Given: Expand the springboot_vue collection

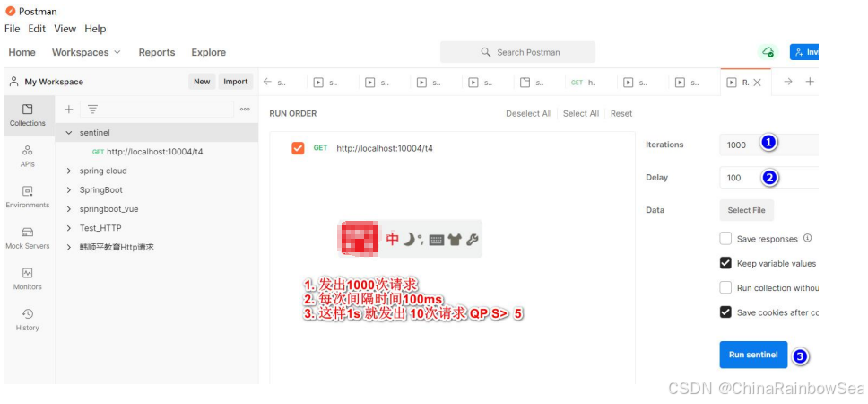Looking at the screenshot, I should pos(69,209).
